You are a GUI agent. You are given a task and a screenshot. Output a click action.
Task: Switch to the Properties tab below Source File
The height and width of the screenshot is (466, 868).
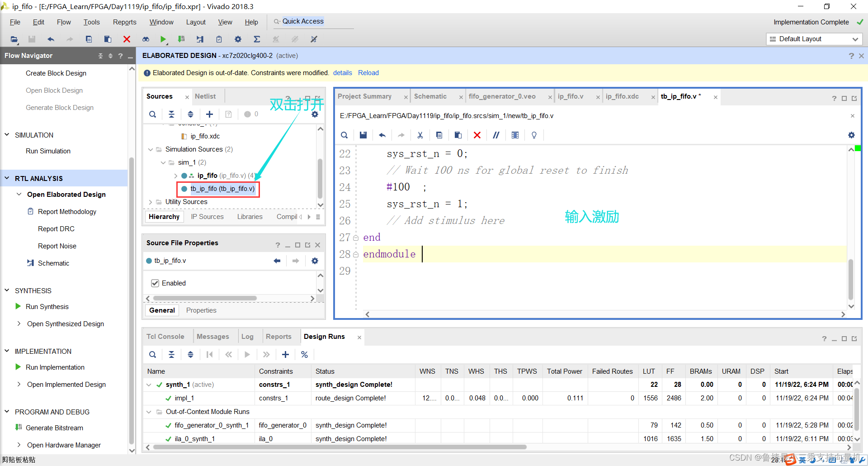(x=201, y=310)
